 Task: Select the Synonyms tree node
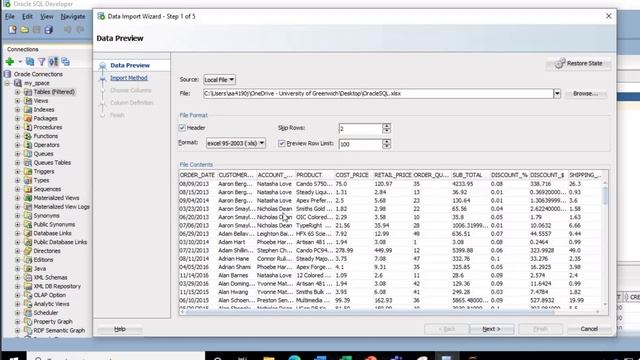coord(46,216)
